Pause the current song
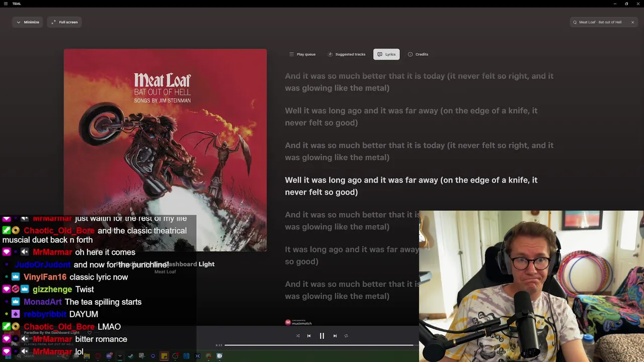The image size is (644, 362). (322, 336)
